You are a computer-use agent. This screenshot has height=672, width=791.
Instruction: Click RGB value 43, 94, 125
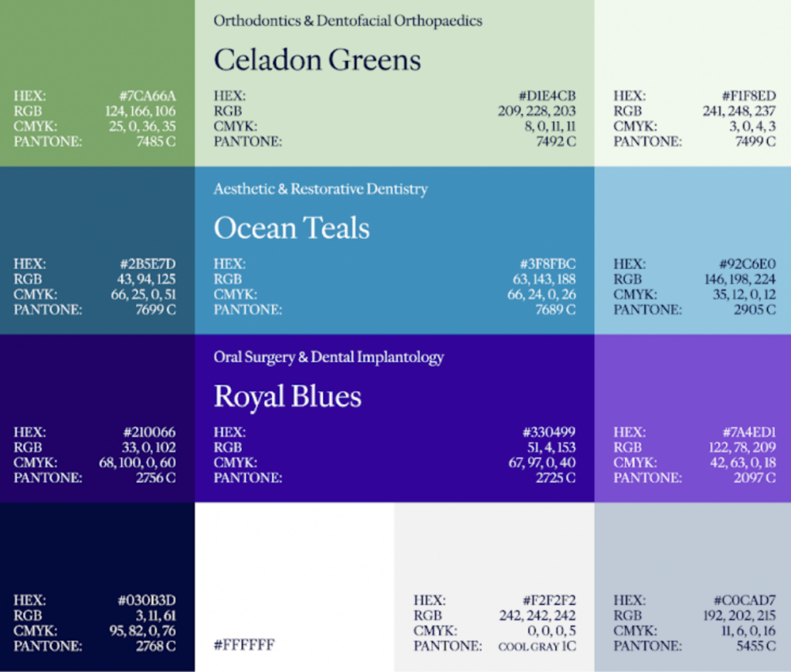click(x=146, y=279)
